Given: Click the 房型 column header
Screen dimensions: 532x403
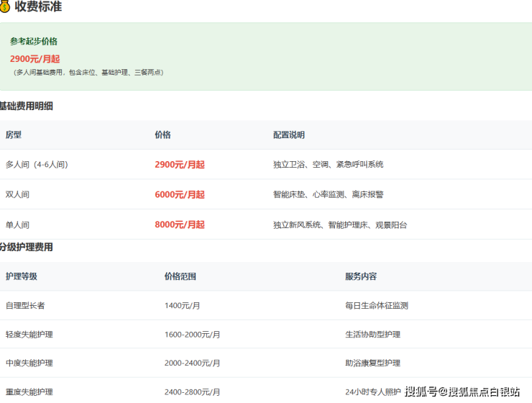Looking at the screenshot, I should (x=14, y=135).
